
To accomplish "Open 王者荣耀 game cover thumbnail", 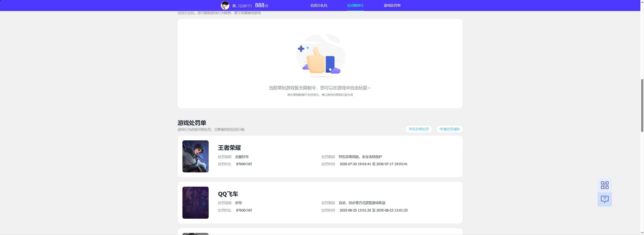I will click(195, 156).
